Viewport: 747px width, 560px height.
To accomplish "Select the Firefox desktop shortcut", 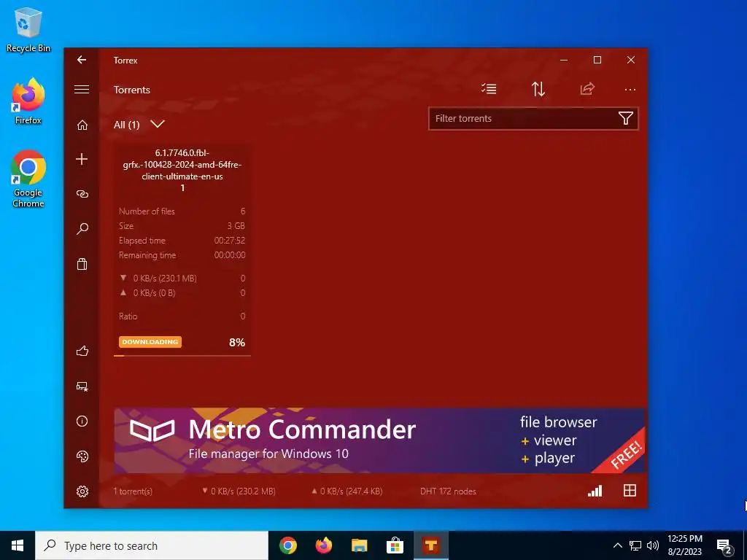I will (x=28, y=101).
